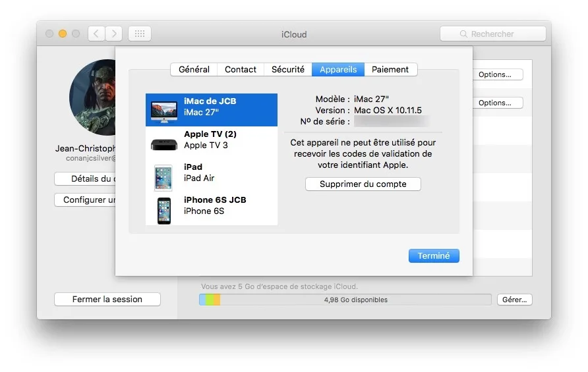The height and width of the screenshot is (372, 588).
Task: Select the Apple TV device icon
Action: tap(164, 145)
